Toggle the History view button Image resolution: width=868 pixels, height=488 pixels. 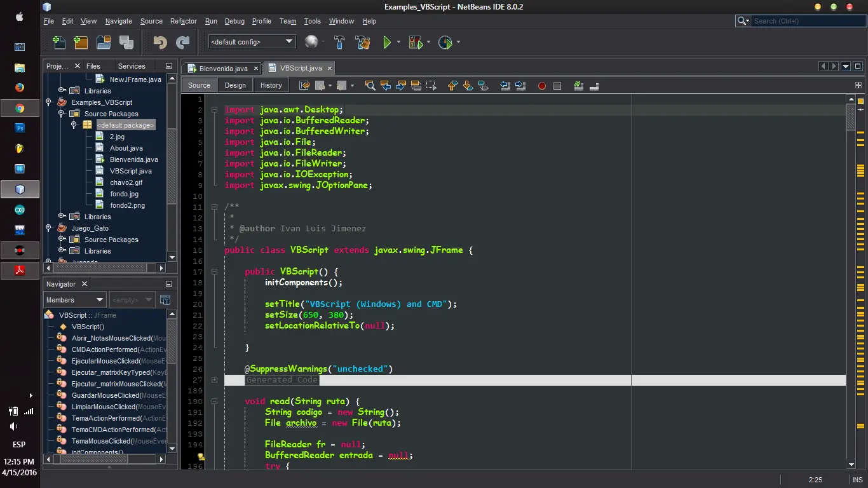(271, 85)
